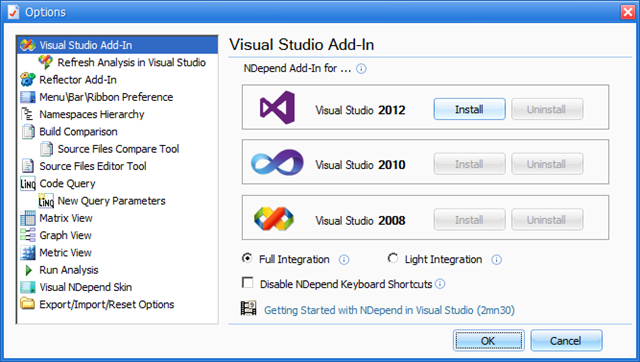640x362 pixels.
Task: Select Matrix View in options list
Action: pyautogui.click(x=66, y=218)
